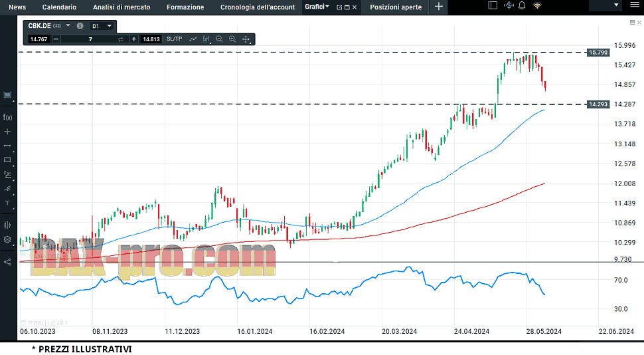Click the 70.0 level on RSI scale
Screen dimensions: 644x355
point(621,280)
